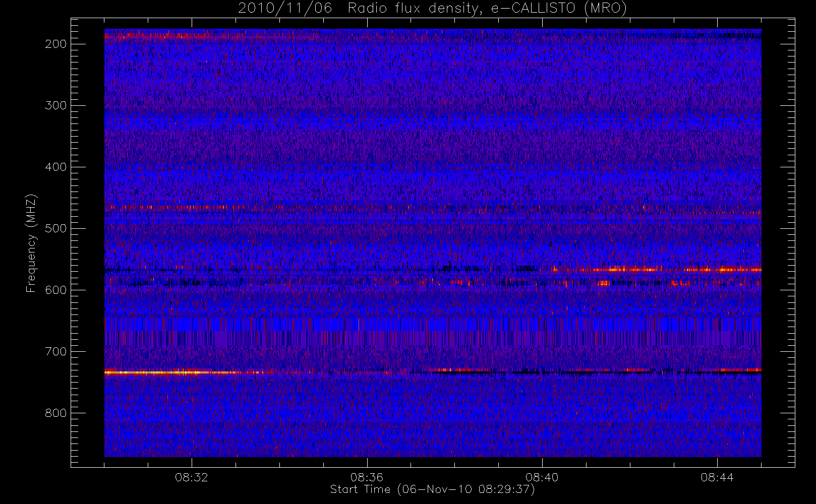Click the 700 frequency tick label
816x504 pixels.
click(56, 351)
